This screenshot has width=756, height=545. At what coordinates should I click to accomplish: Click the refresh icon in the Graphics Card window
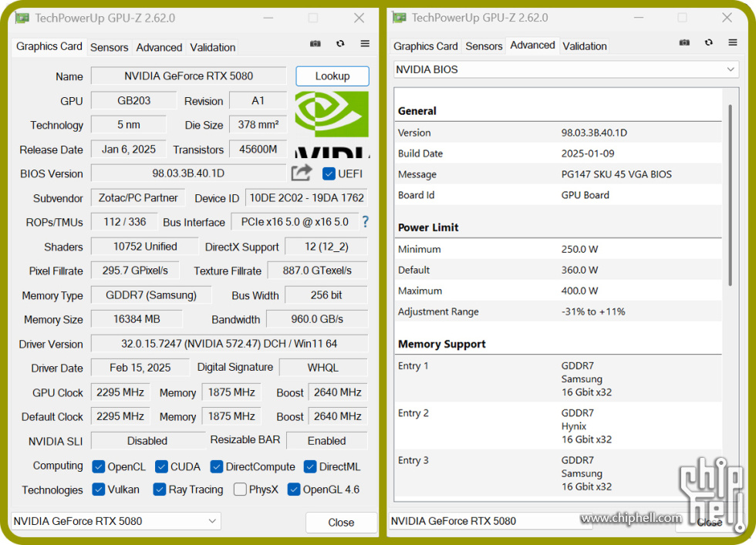340,44
